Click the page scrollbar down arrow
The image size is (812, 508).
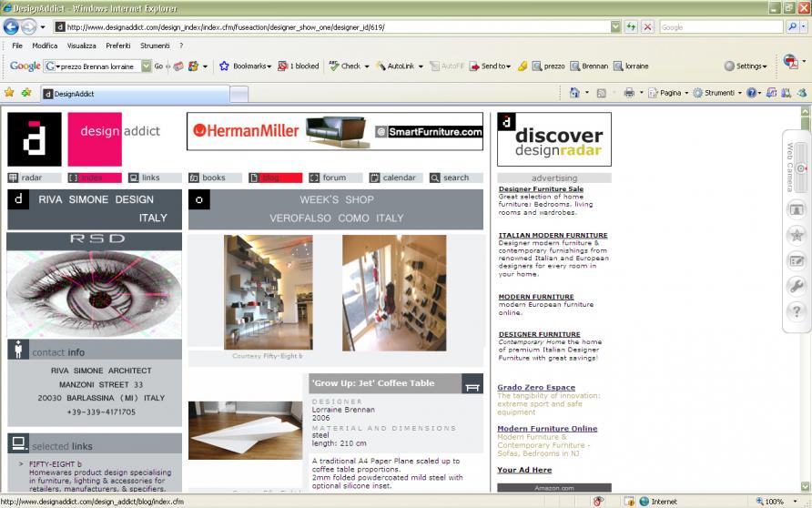(x=806, y=486)
